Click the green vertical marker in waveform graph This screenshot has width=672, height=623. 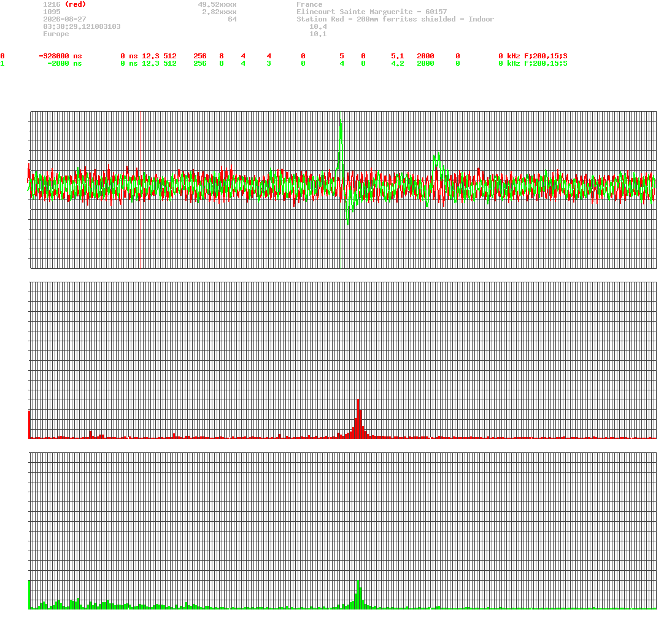pos(340,190)
